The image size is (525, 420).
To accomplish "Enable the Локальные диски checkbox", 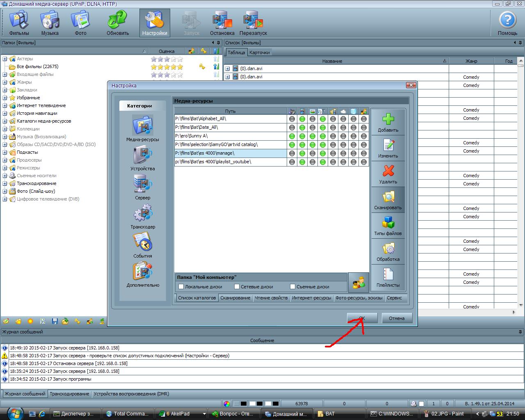I will (181, 287).
